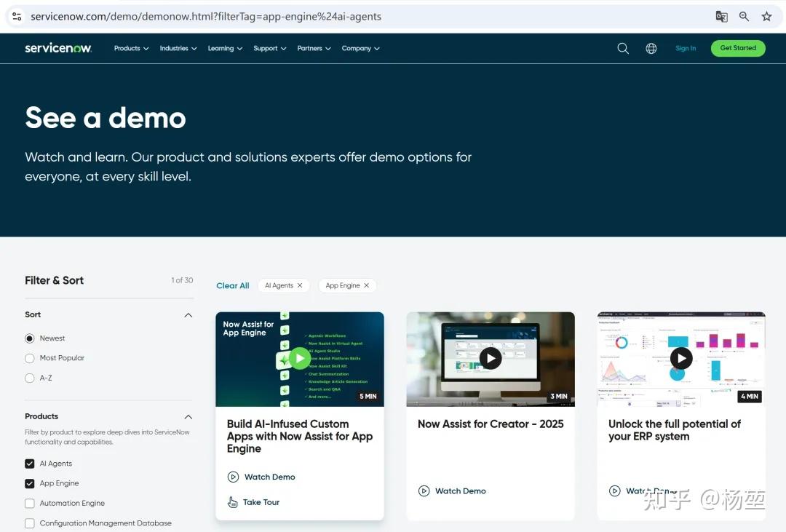
Task: Collapse the Sort section
Action: 188,315
